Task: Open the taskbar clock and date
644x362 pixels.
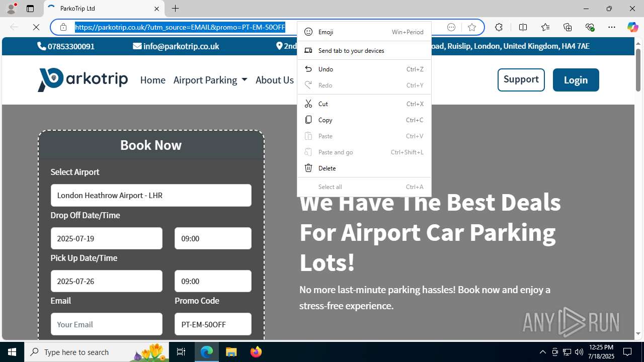Action: tap(601, 352)
